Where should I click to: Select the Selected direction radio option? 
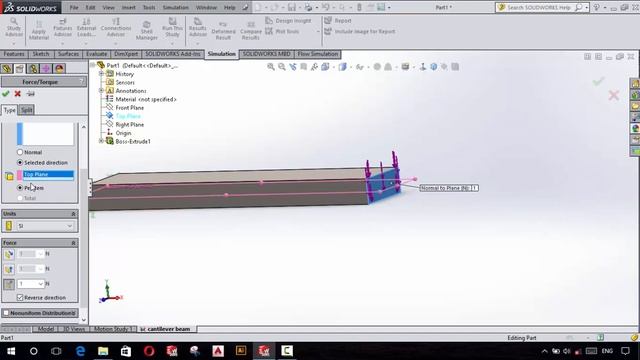(x=20, y=162)
